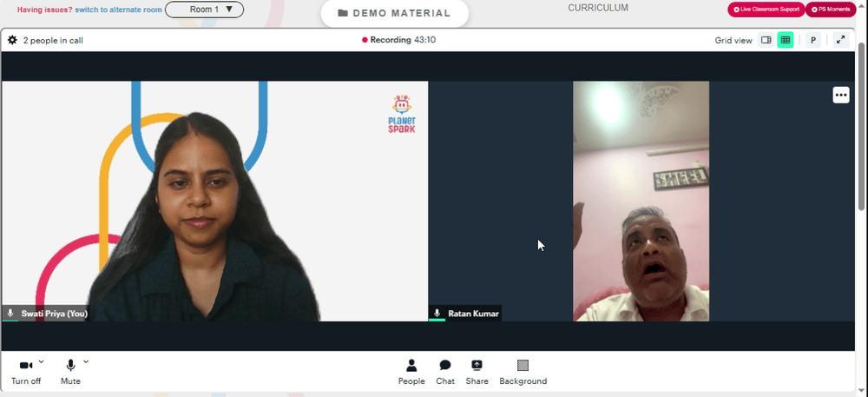Turn off the camera

26,372
